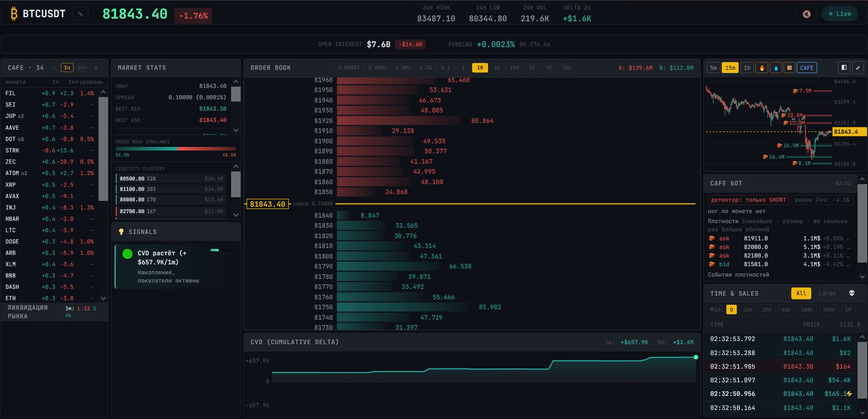Switch chart to 1h timeframe

[x=747, y=68]
